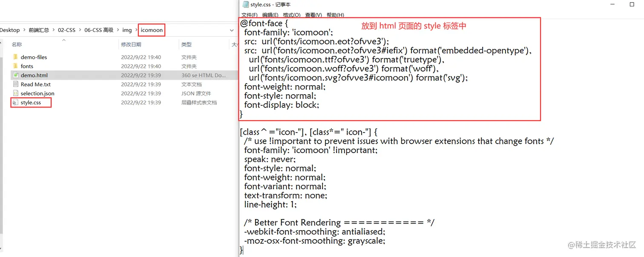
Task: Select the selection.json file name
Action: 37,93
